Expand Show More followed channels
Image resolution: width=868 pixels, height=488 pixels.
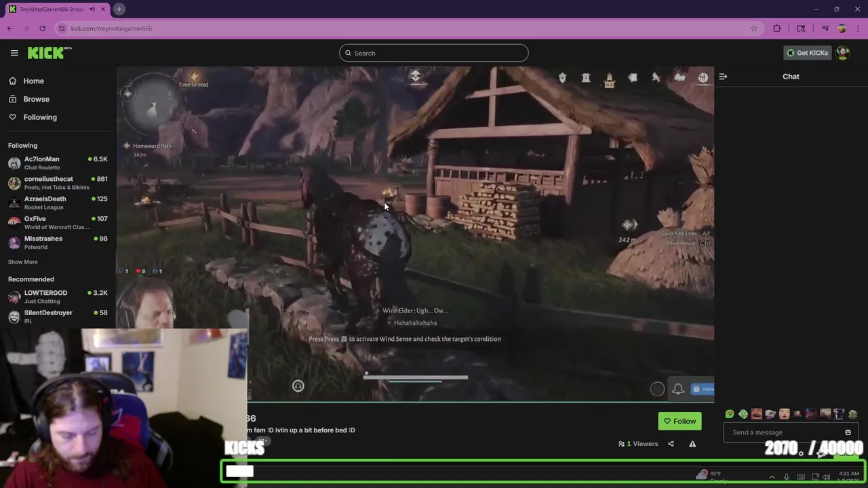(x=22, y=262)
